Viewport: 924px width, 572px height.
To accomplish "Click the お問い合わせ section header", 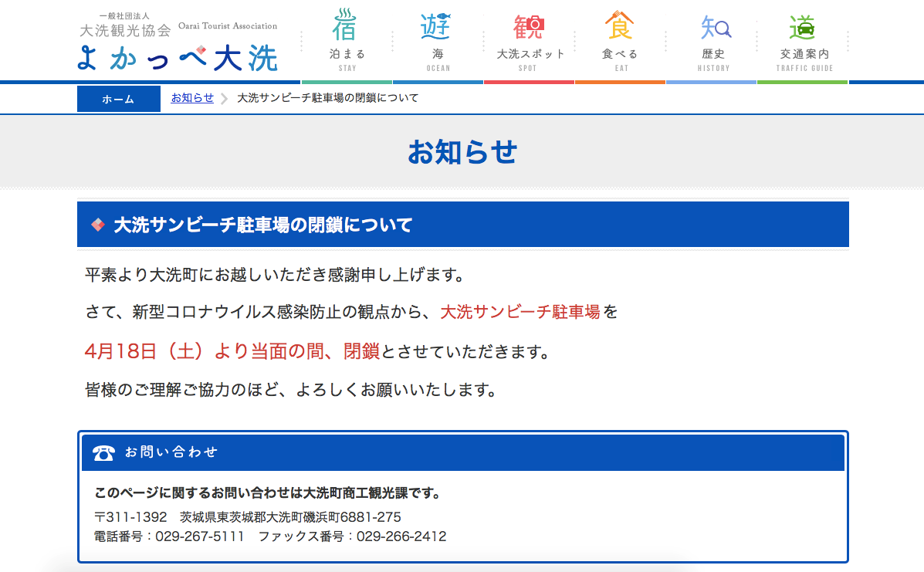I will pos(462,452).
